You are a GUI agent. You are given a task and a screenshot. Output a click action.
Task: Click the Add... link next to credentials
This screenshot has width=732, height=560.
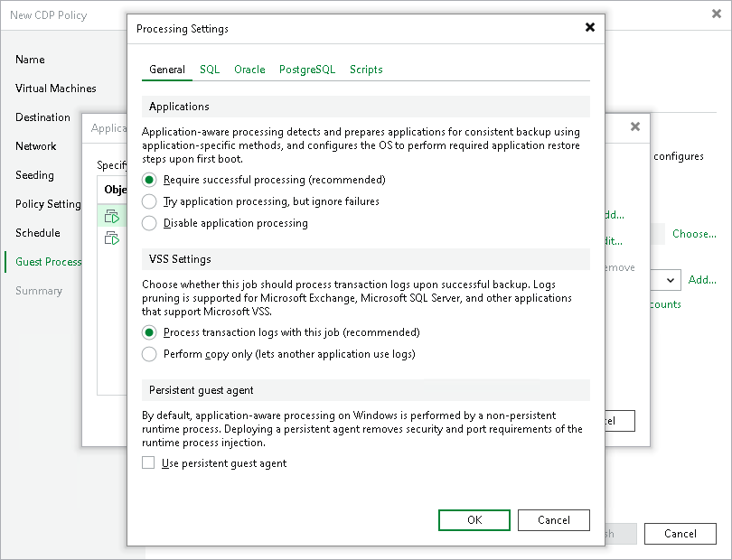(x=702, y=280)
